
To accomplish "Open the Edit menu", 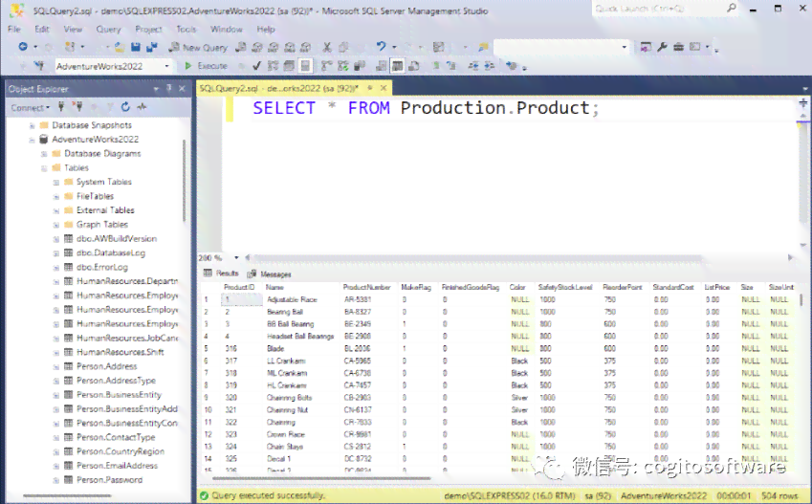I will click(42, 29).
